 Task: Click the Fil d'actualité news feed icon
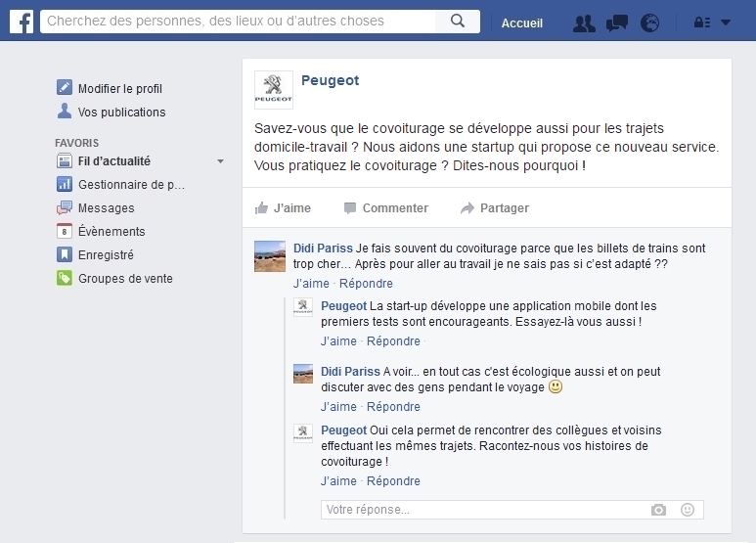pyautogui.click(x=65, y=160)
